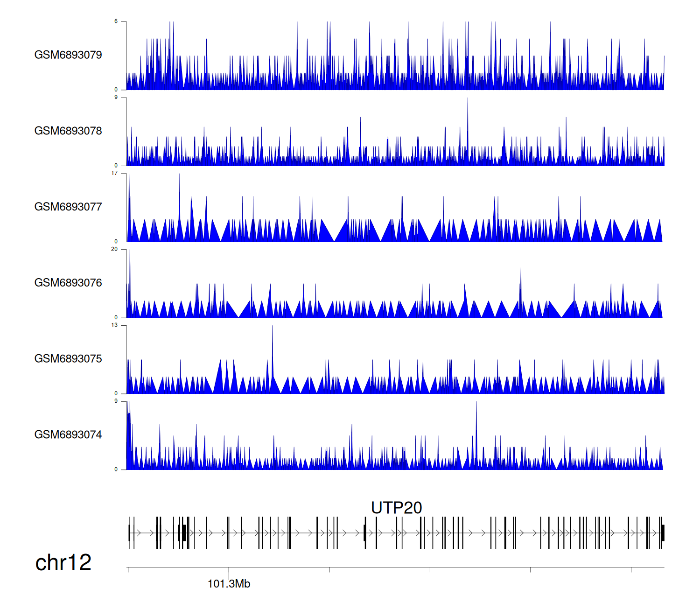Click the y-axis maximum value 20
Screen dimensions: 700x616
click(x=114, y=249)
